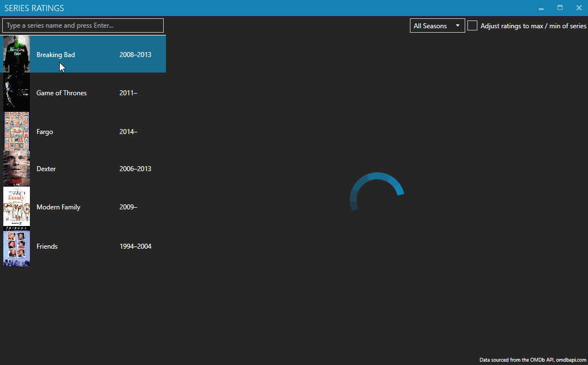Viewport: 588px width, 365px height.
Task: Click the Modern Family series title
Action: point(59,207)
